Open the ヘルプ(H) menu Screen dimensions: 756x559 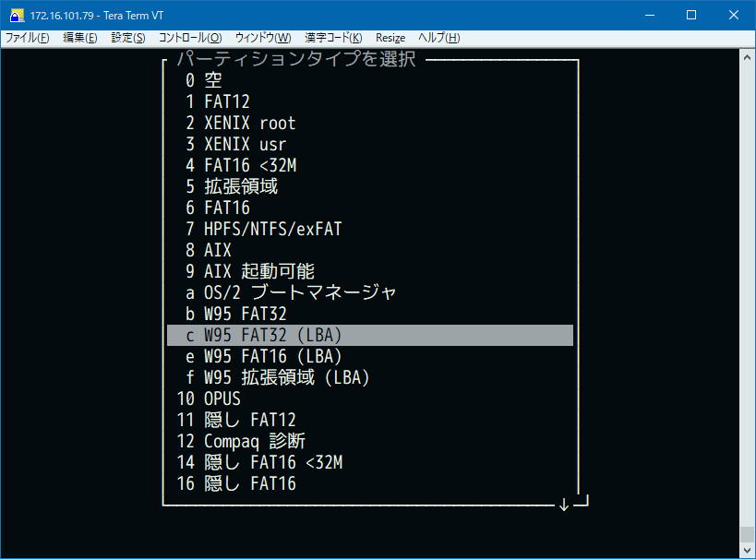pos(438,38)
